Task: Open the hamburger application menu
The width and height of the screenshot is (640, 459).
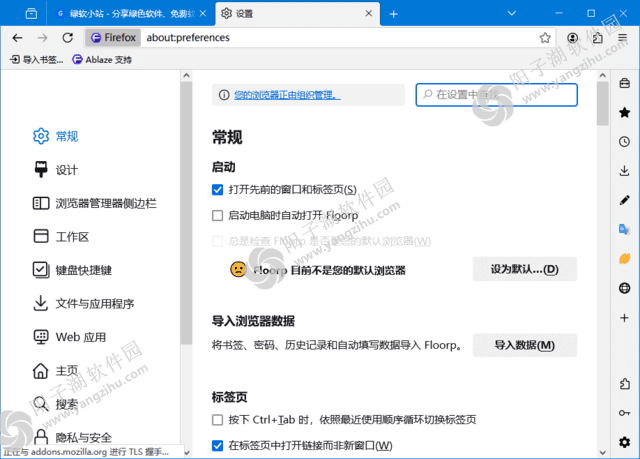Action: click(622, 38)
